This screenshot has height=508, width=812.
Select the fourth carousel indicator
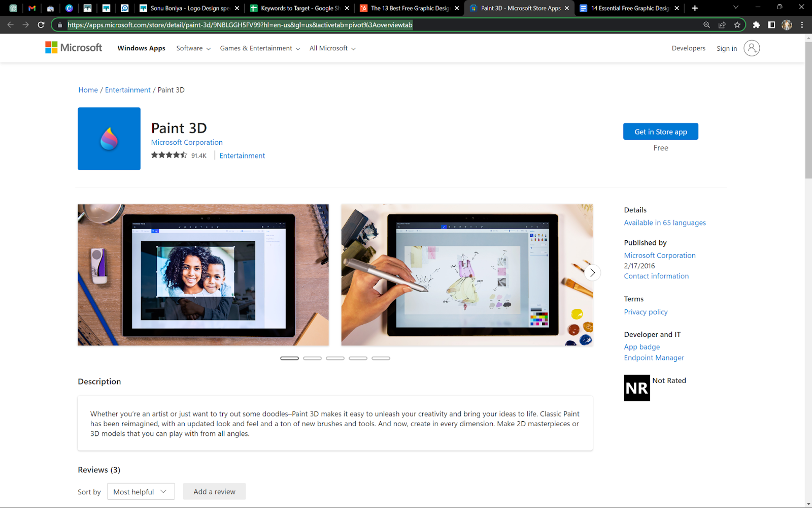(x=358, y=358)
